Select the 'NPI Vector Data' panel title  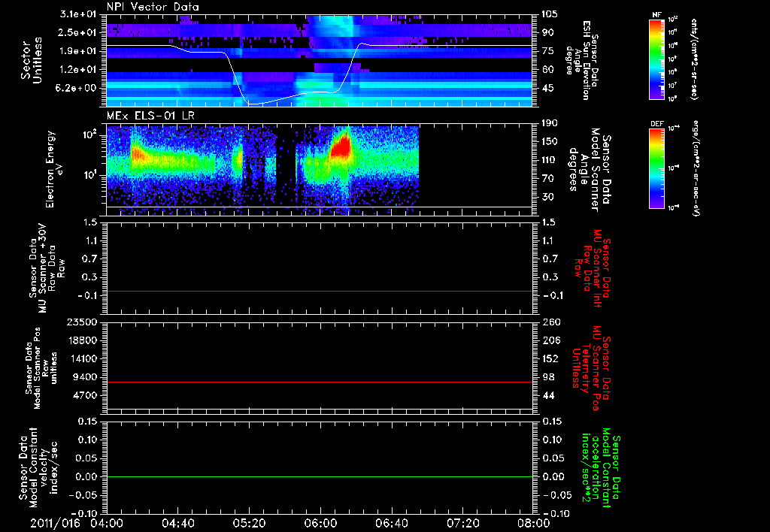click(153, 7)
